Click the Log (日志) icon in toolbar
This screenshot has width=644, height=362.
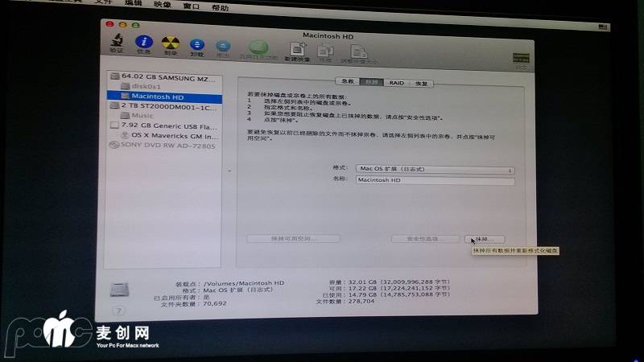tap(521, 57)
